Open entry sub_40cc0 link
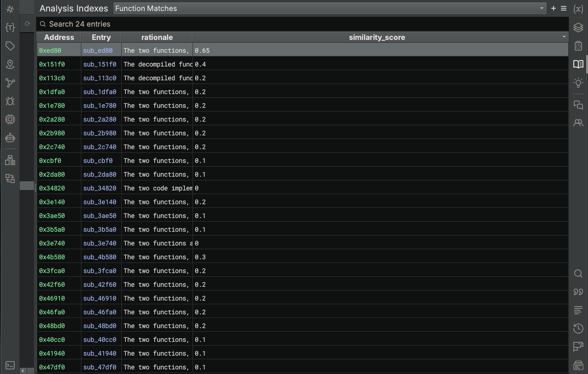This screenshot has width=588, height=374. [x=100, y=340]
